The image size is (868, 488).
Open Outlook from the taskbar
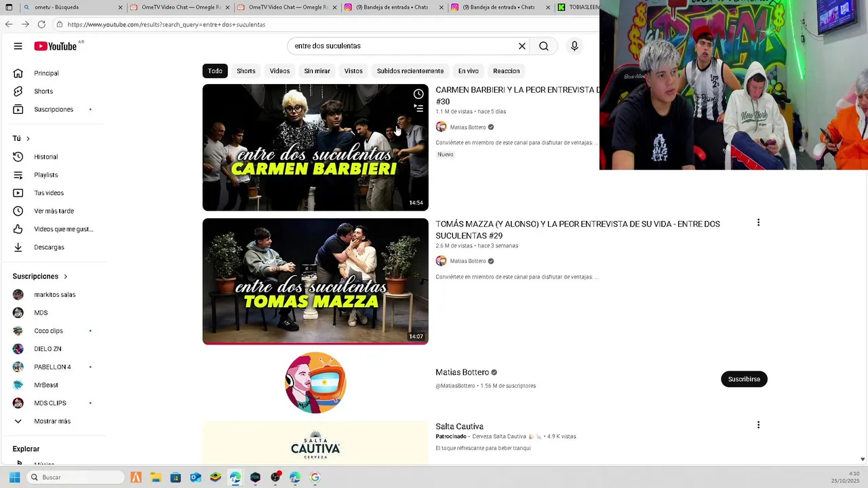click(x=195, y=477)
